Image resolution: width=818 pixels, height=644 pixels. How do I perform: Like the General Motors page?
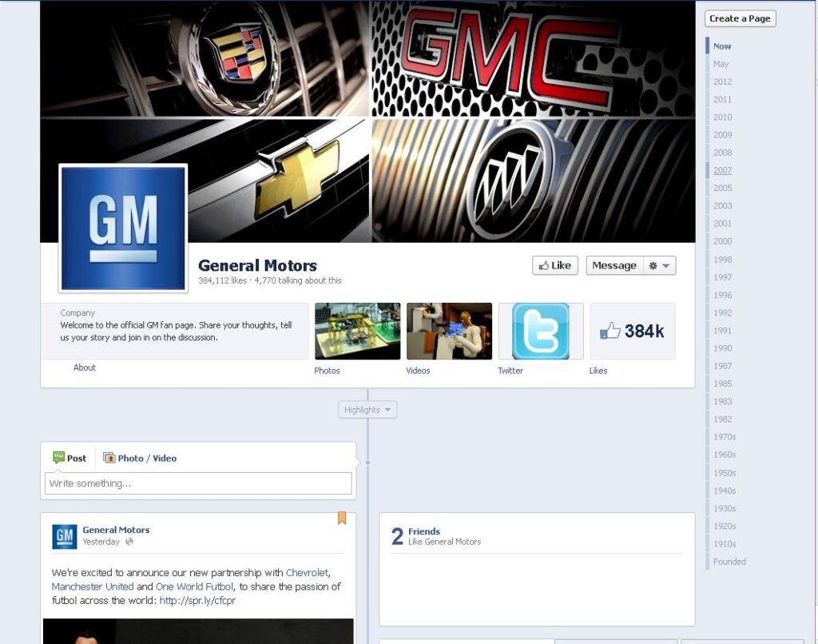click(555, 265)
